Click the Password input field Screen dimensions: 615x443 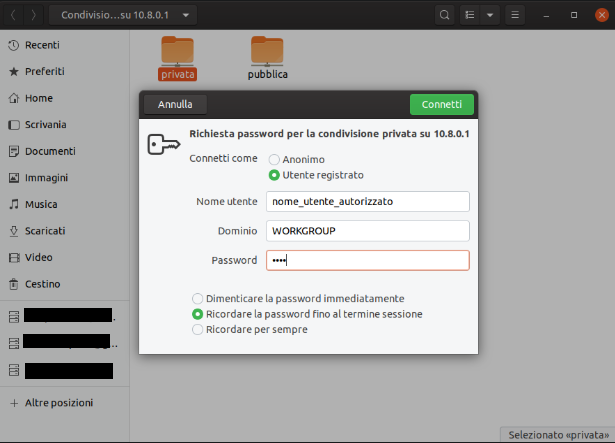(368, 260)
